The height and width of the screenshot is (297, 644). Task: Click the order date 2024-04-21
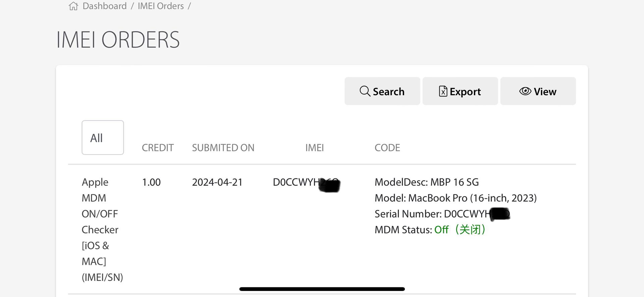coord(217,182)
